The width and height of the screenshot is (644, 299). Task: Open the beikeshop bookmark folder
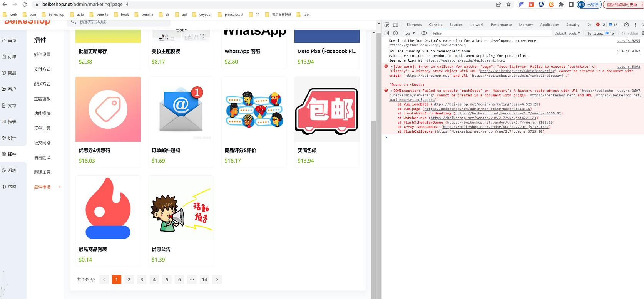(53, 15)
